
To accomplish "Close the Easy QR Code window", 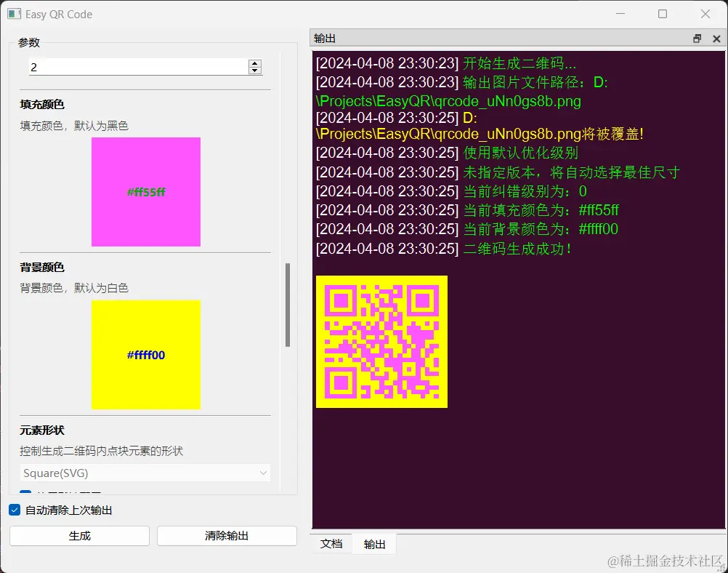I will 705,14.
